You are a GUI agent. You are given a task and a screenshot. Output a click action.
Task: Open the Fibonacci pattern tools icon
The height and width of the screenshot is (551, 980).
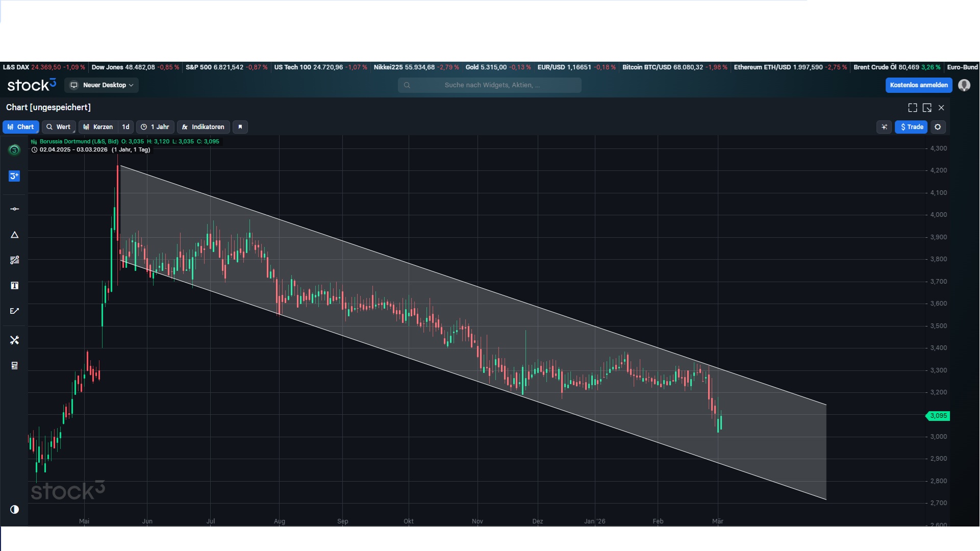click(14, 260)
